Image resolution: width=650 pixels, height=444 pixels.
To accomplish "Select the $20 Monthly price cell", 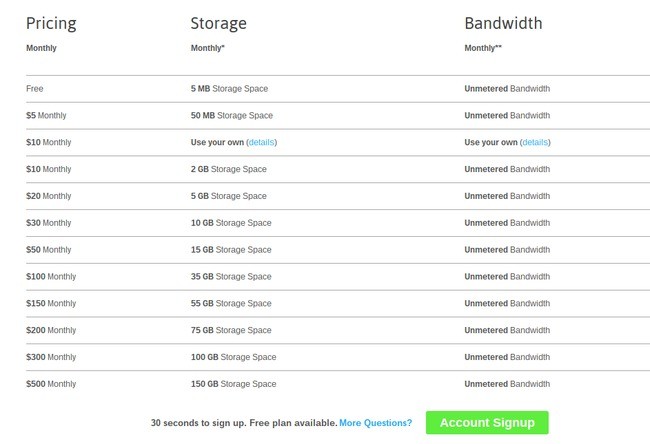I will click(x=49, y=196).
